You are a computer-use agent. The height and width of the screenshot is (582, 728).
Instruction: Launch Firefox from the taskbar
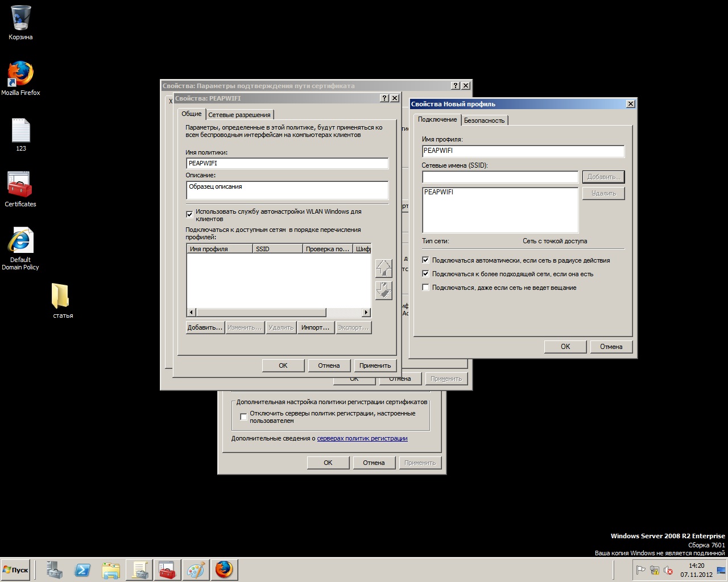click(224, 569)
